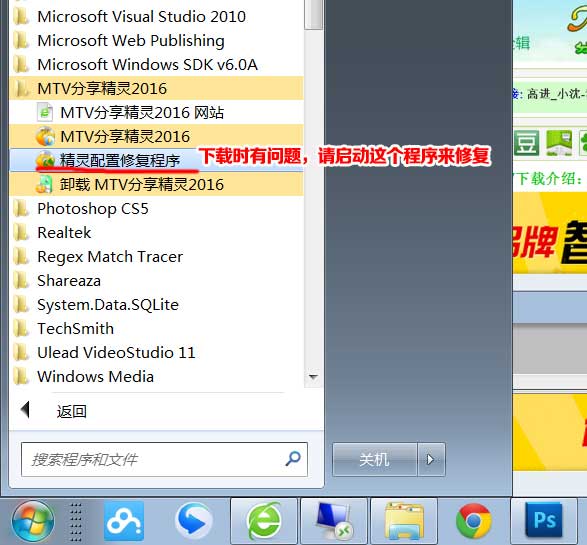This screenshot has height=545, width=587.
Task: Click the TechSmith folder icon
Action: [21, 328]
